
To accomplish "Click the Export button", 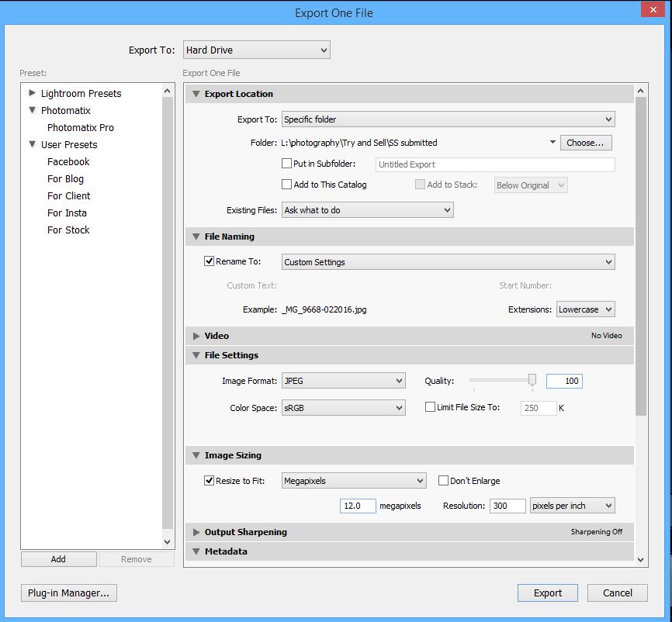I will click(547, 593).
